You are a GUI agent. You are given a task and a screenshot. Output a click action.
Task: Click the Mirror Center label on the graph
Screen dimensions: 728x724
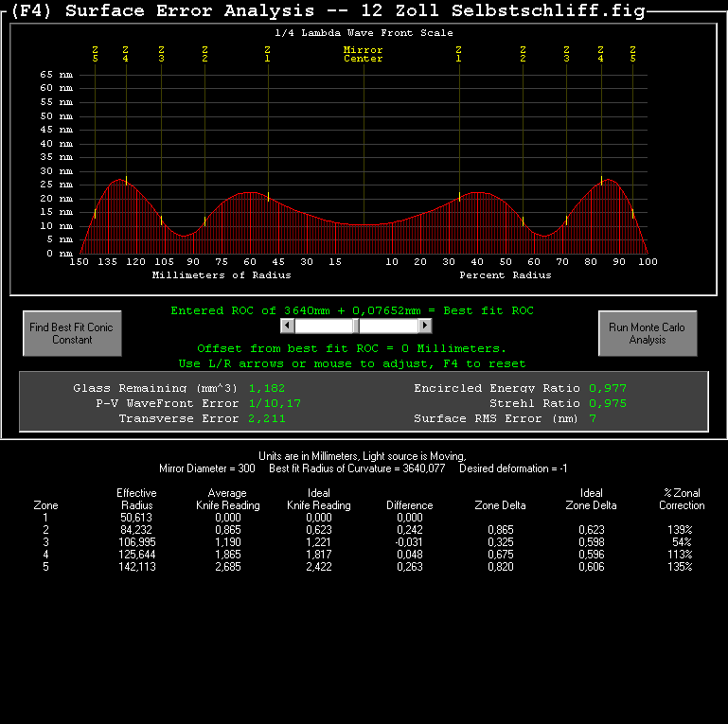tap(364, 54)
